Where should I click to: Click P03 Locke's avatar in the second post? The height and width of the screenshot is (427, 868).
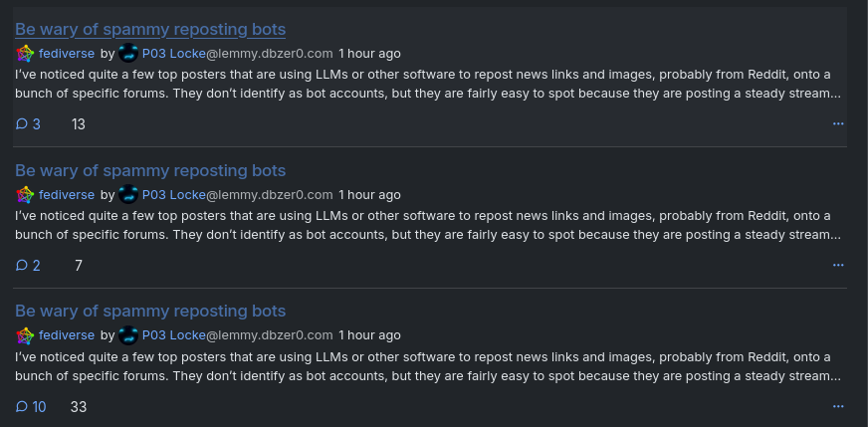(127, 194)
